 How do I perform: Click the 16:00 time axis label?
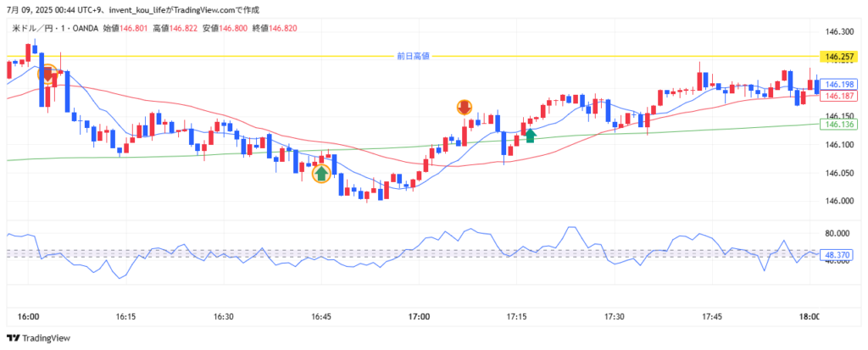tap(28, 317)
